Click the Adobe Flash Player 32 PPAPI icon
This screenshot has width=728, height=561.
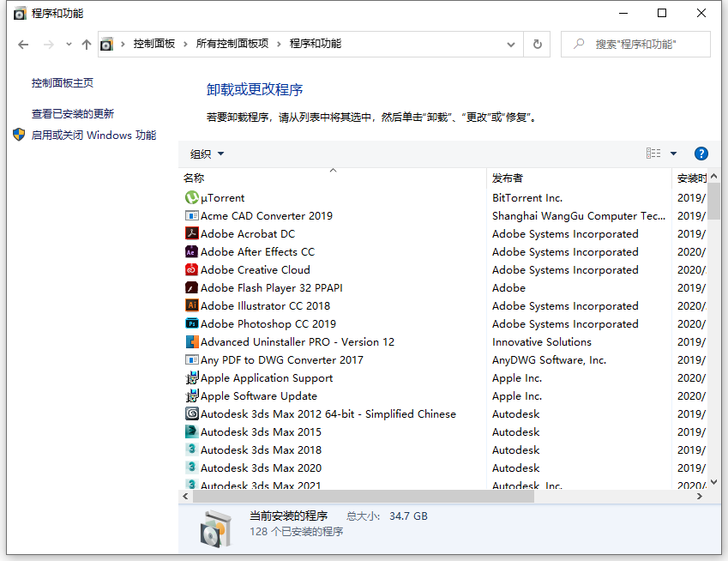[192, 288]
